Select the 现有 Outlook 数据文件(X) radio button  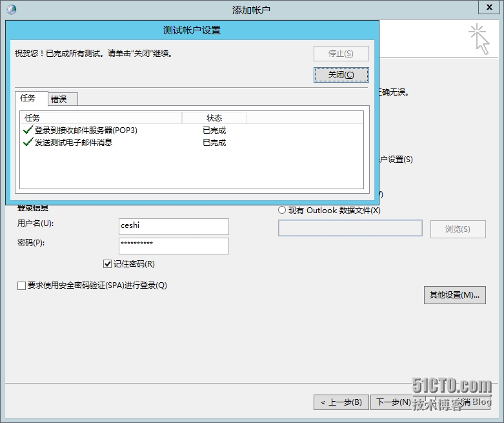coord(282,210)
